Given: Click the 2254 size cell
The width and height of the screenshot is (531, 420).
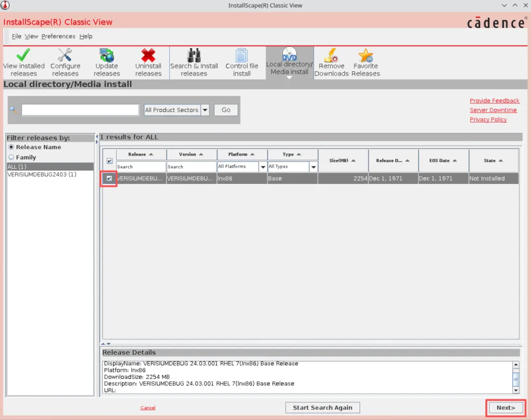Looking at the screenshot, I should (343, 179).
